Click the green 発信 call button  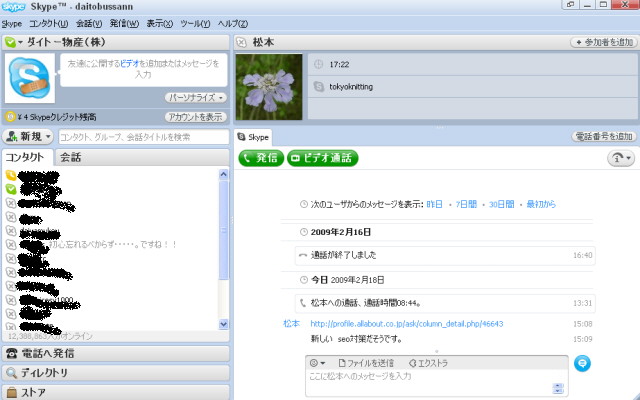(x=261, y=158)
